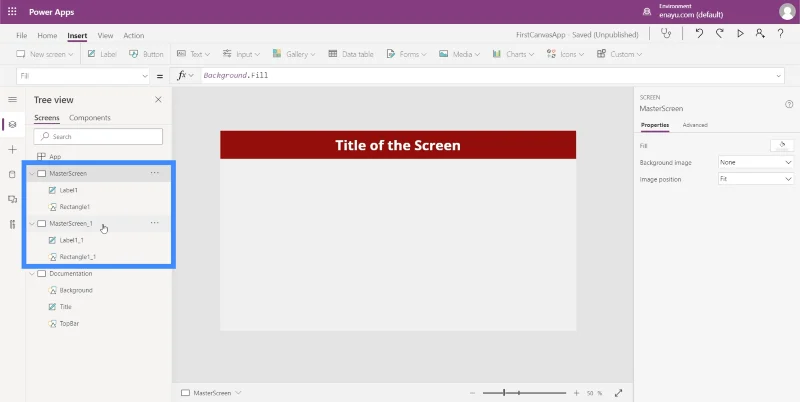The width and height of the screenshot is (800, 402).
Task: Expand the formula bar chevron
Action: [x=779, y=76]
